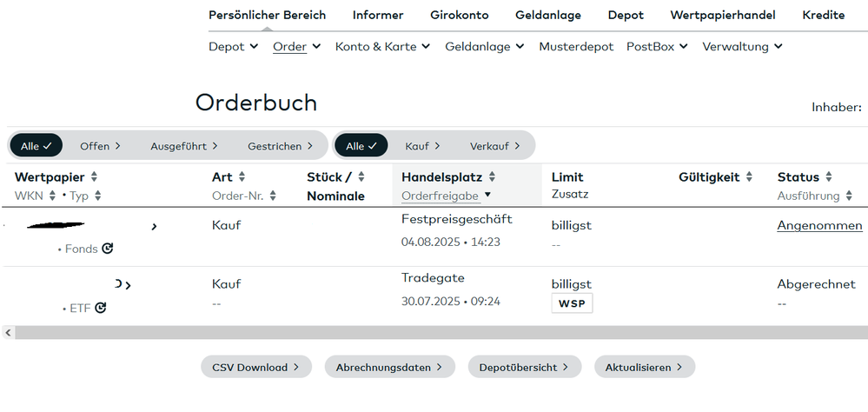
Task: Sort by Handelsplatz column arrows
Action: coord(492,177)
